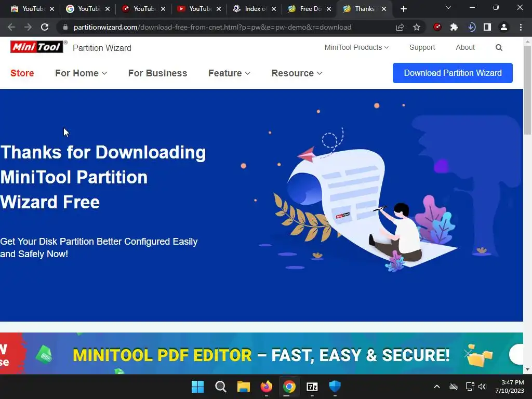Open the Store link
Image resolution: width=532 pixels, height=399 pixels.
(22, 73)
